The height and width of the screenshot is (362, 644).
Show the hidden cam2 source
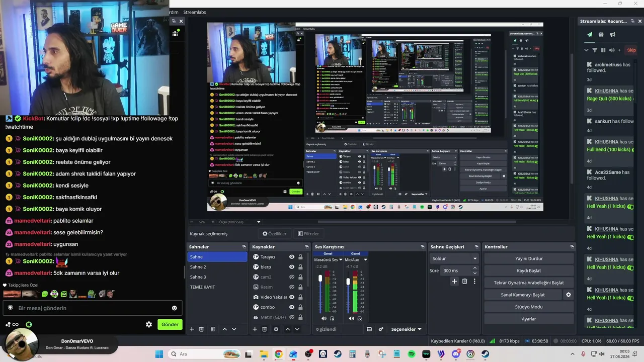click(x=291, y=277)
